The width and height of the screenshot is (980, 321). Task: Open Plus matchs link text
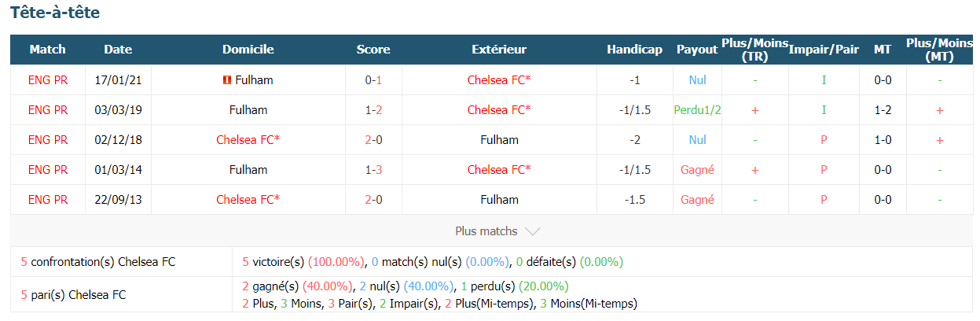click(x=486, y=231)
